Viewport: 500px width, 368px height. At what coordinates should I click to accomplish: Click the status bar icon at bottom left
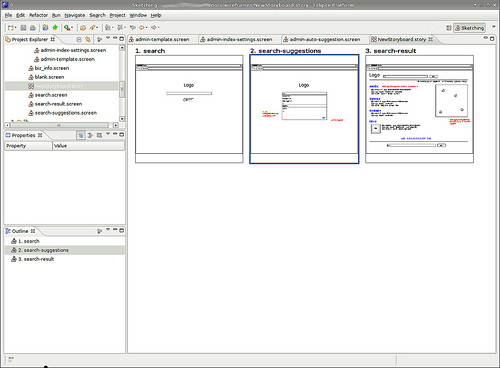coord(11,359)
